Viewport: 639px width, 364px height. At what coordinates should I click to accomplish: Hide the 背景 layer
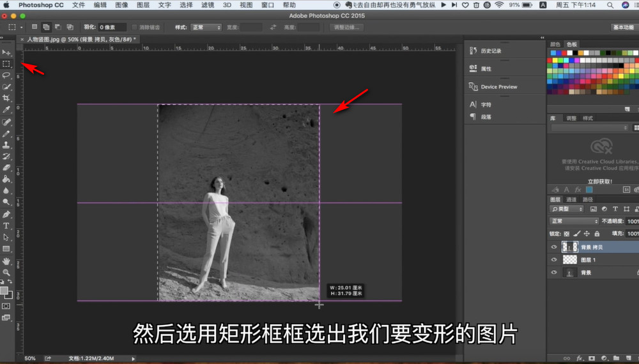[554, 273]
